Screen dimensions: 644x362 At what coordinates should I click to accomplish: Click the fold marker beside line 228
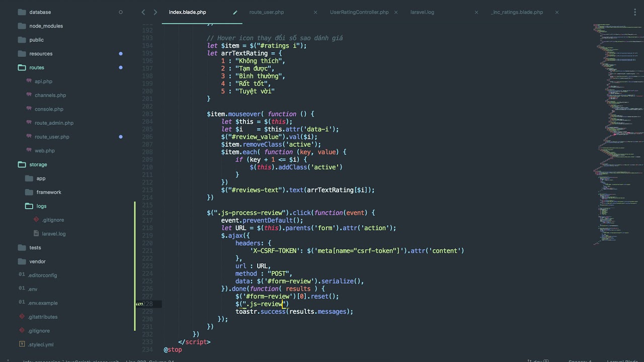[139, 304]
